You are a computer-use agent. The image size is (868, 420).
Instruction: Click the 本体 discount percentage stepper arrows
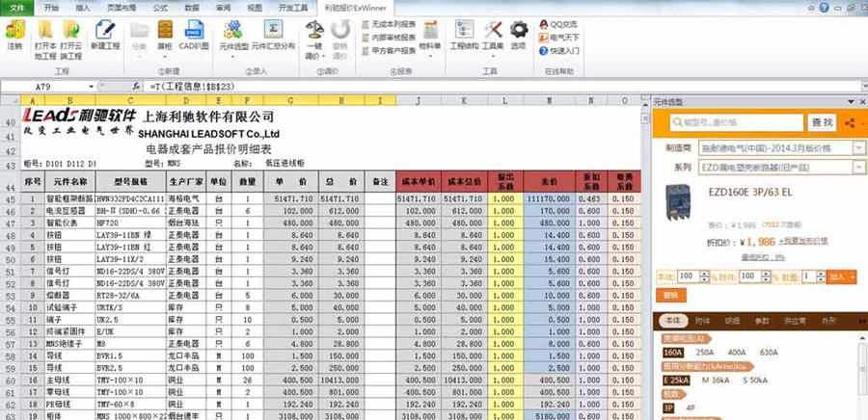pyautogui.click(x=704, y=276)
